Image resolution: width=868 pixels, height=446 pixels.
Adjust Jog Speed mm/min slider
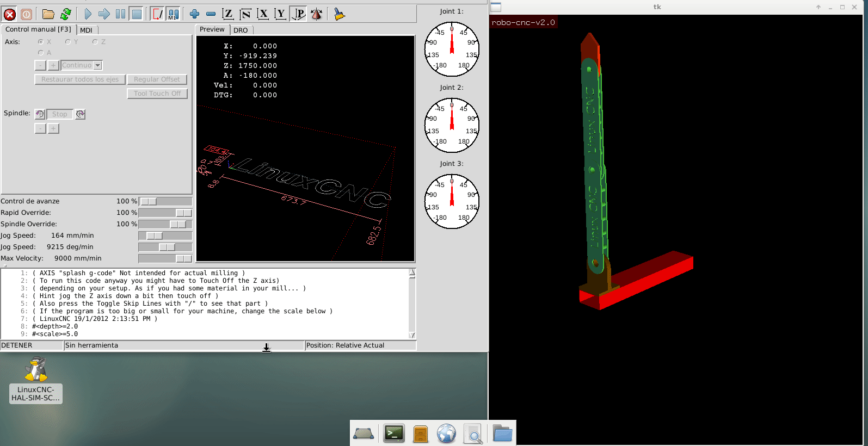165,236
